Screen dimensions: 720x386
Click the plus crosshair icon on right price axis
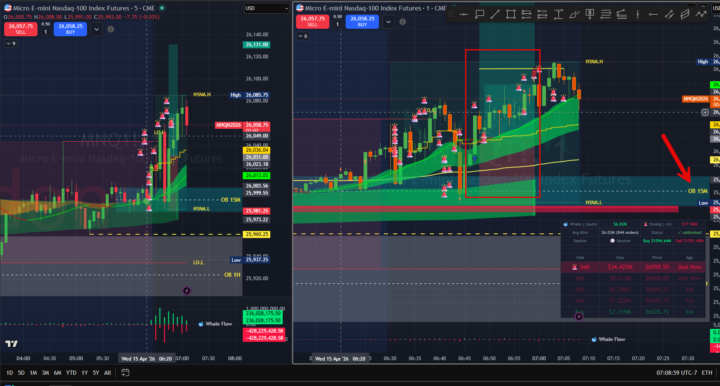pyautogui.click(x=705, y=112)
